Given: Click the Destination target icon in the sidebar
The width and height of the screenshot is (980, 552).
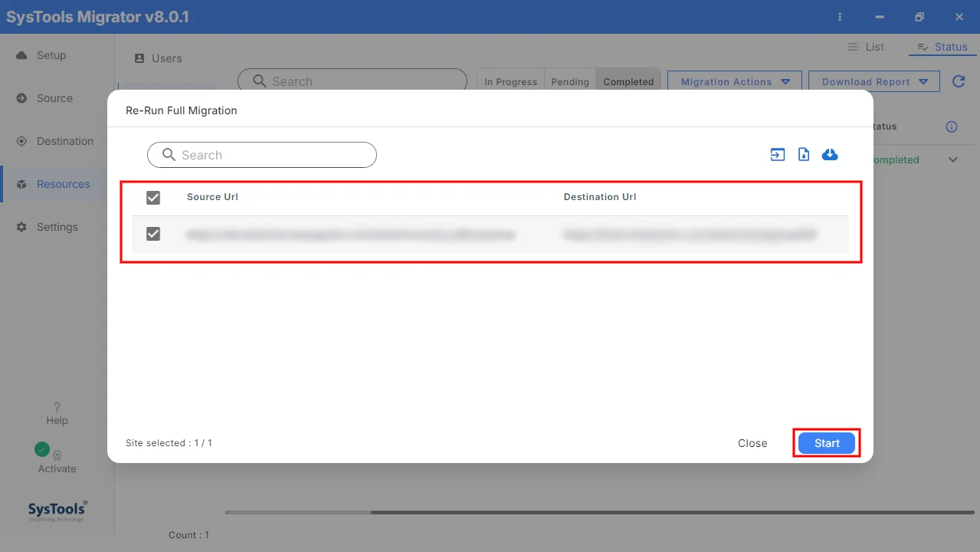Looking at the screenshot, I should coord(21,141).
